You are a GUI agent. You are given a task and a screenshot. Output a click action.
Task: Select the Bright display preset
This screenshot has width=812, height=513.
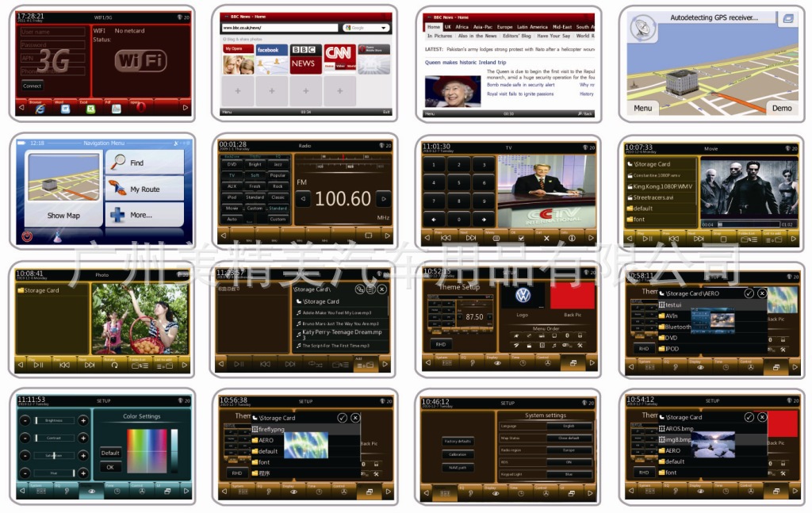tap(255, 164)
